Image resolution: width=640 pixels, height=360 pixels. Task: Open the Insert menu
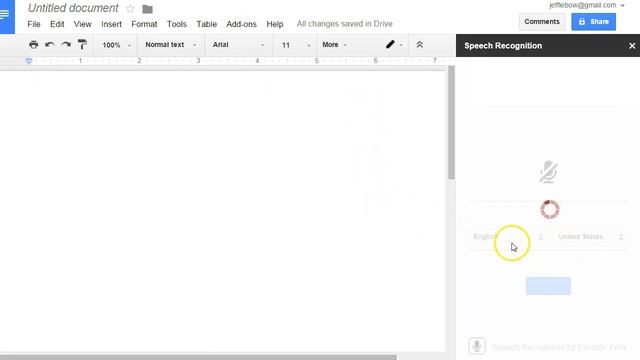(x=111, y=24)
